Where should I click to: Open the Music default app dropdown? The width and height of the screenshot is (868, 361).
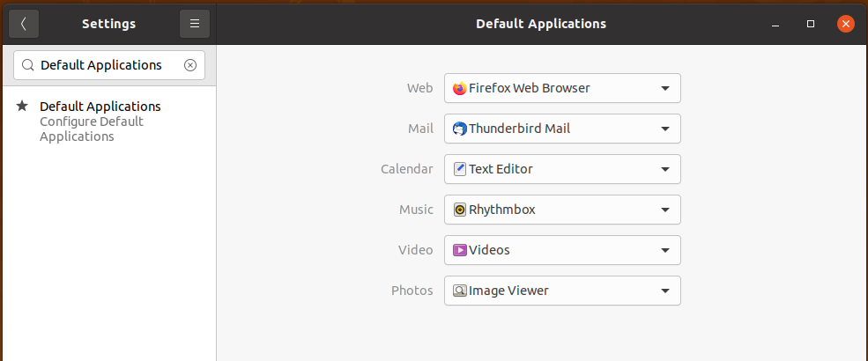tap(562, 210)
